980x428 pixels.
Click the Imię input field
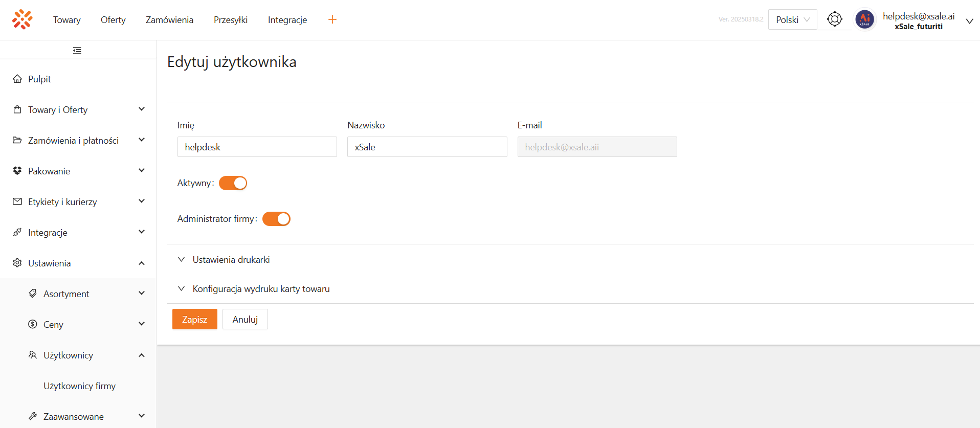point(257,147)
